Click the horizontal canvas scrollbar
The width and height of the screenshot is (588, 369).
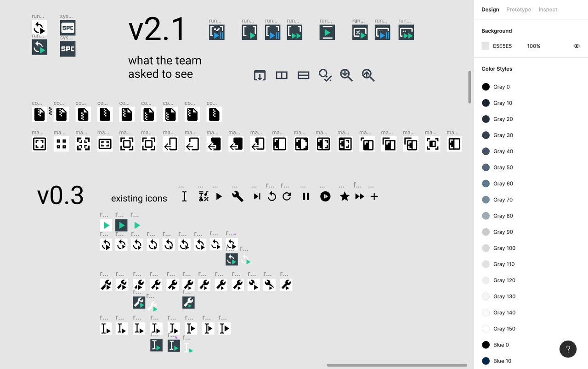(397, 365)
